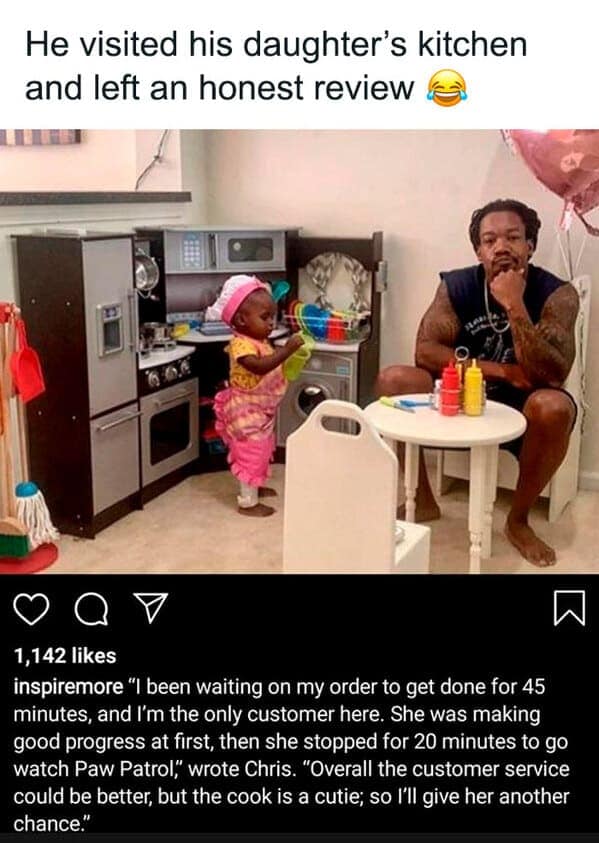Image resolution: width=599 pixels, height=843 pixels.
Task: Tap the yellow mustard bottle on the table
Action: tap(473, 387)
